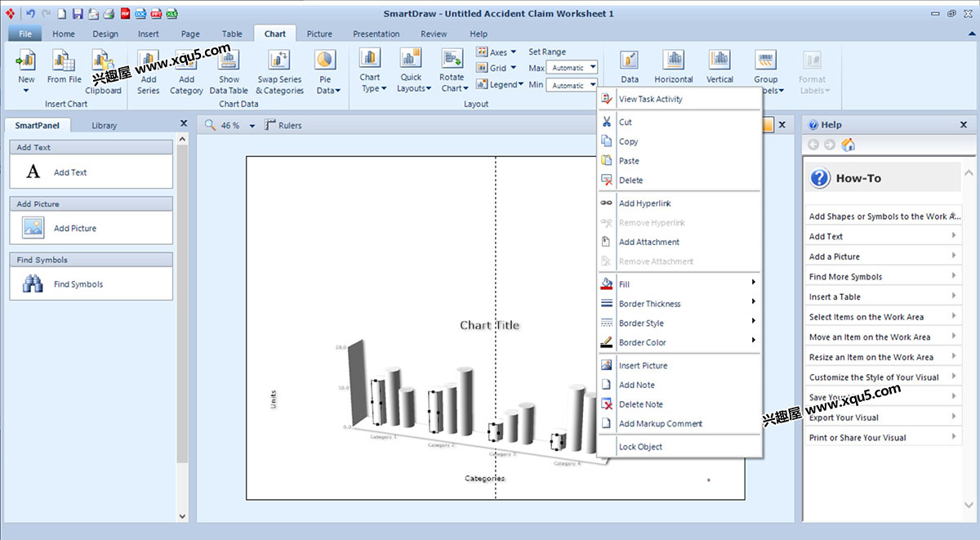
Task: Insert chart from Clipboard
Action: [103, 72]
